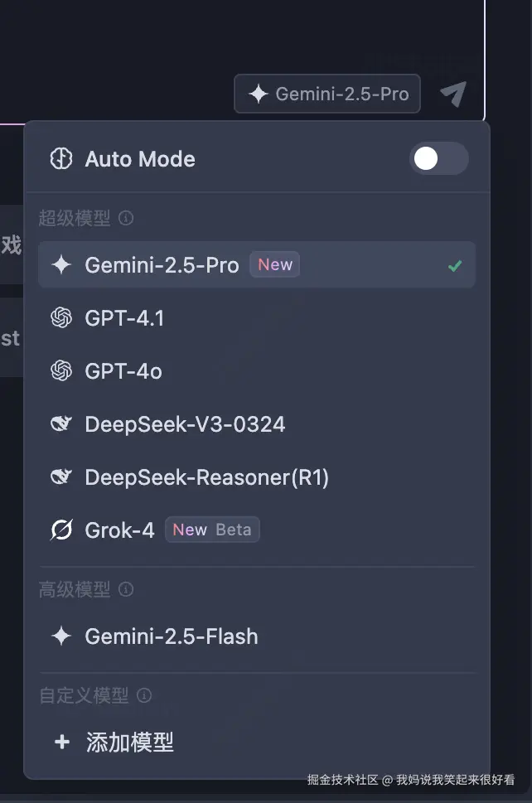Click the Grok logo icon

point(61,530)
